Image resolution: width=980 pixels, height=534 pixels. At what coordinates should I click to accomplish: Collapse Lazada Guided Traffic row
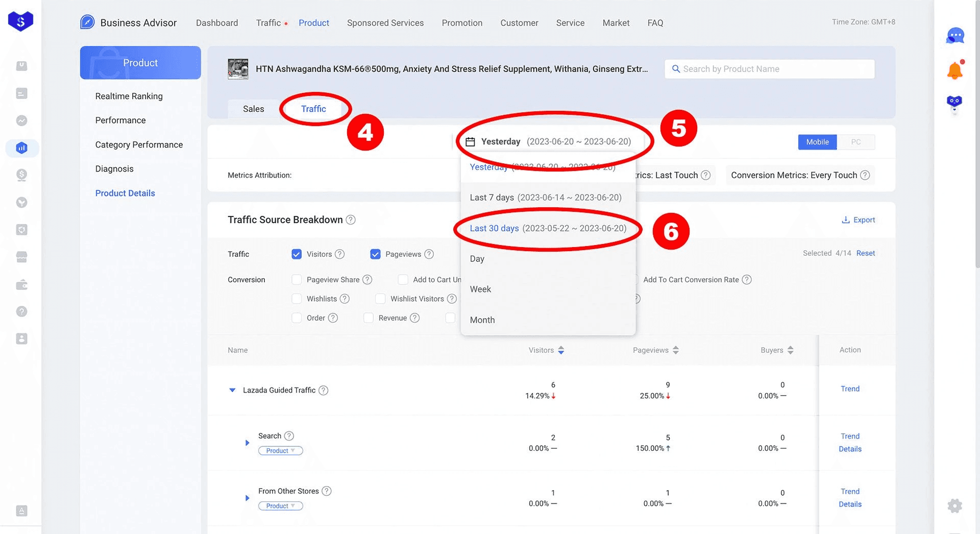tap(232, 390)
